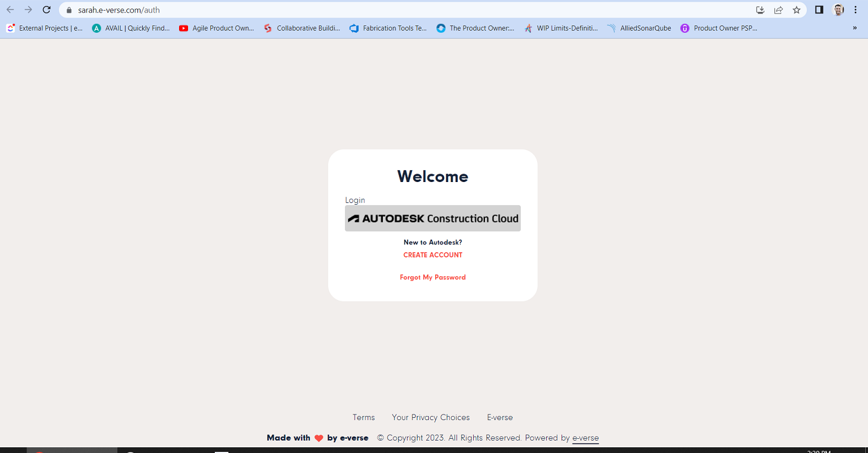Image resolution: width=868 pixels, height=453 pixels.
Task: Open the AVAIL | Quickly Find bookmark
Action: (131, 28)
